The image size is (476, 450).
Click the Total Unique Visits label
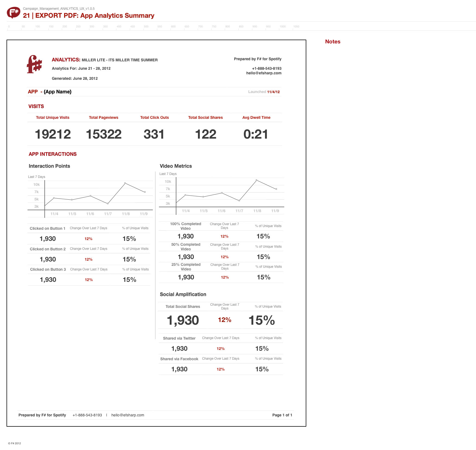click(53, 117)
